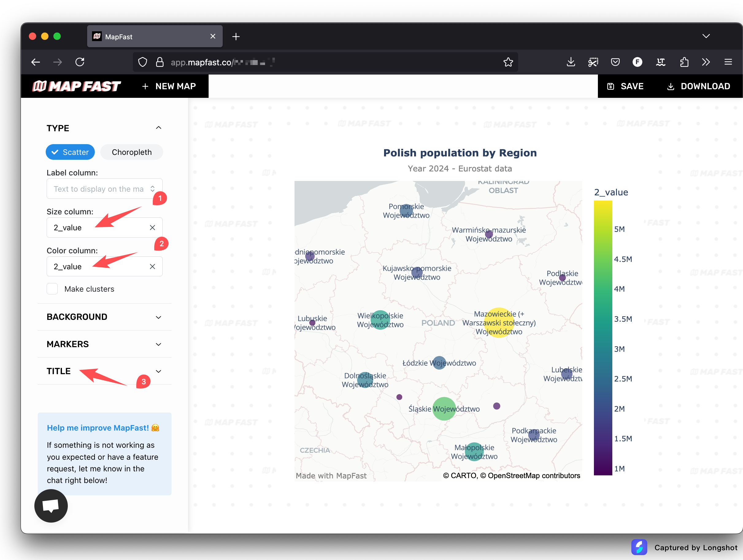Click the screenshot scissors toolbar icon

click(593, 62)
